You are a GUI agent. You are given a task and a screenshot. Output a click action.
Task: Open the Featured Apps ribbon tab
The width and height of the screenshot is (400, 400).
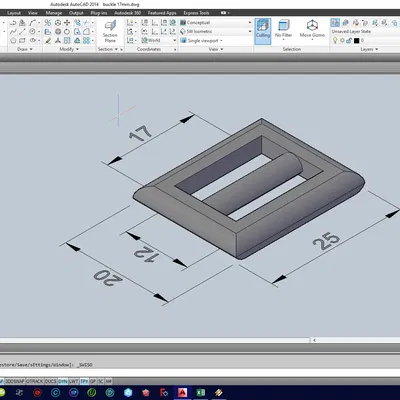point(162,13)
